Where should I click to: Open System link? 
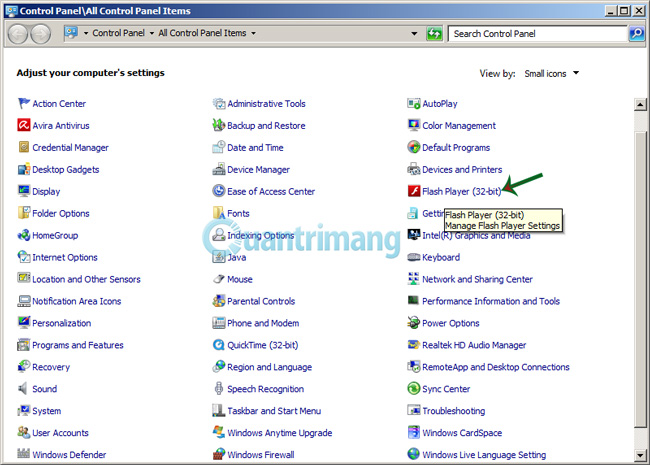(46, 411)
